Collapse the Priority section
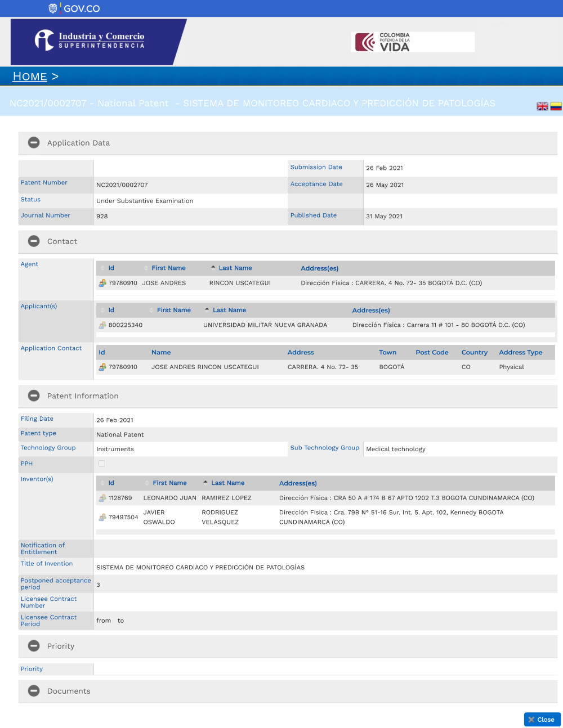 (34, 646)
